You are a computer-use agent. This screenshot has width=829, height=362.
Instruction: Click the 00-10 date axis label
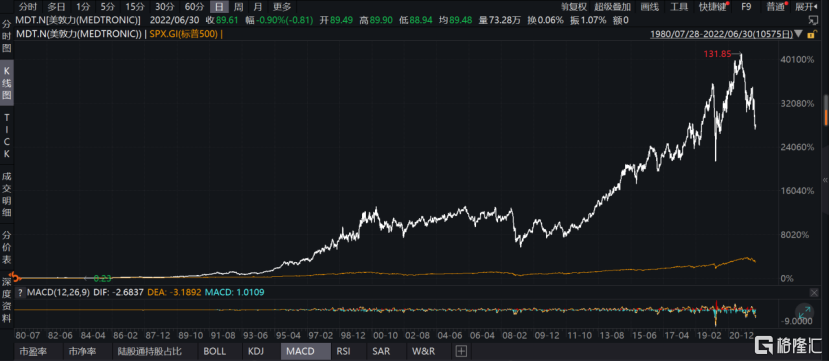coord(386,336)
